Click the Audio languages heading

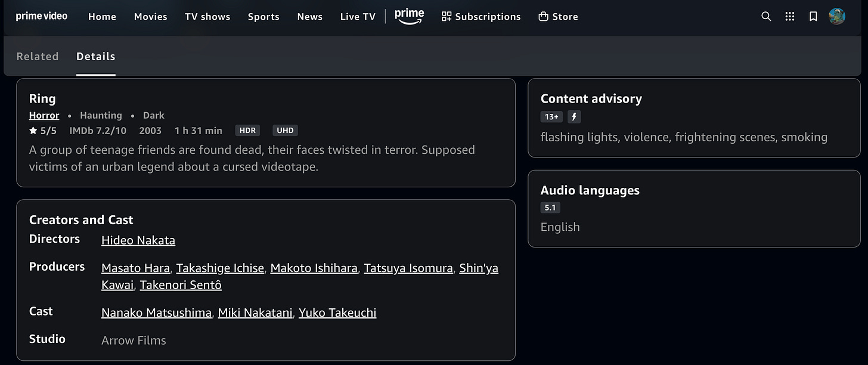(x=590, y=191)
